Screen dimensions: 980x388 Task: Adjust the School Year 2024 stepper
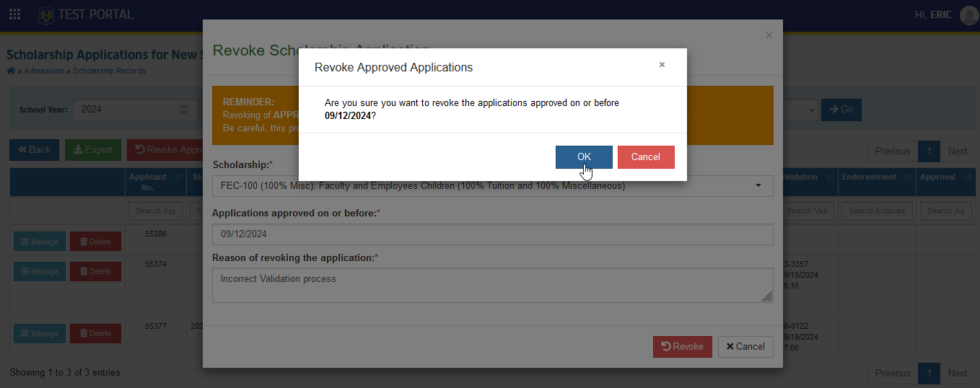(184, 110)
